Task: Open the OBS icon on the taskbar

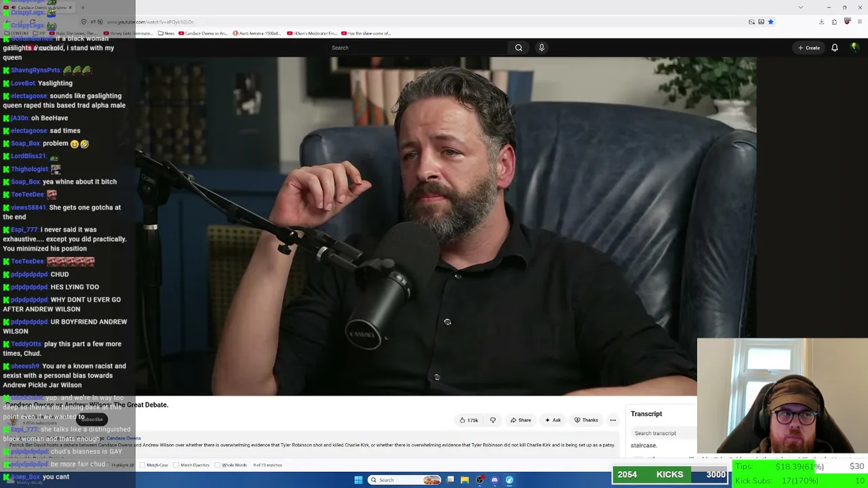Action: coord(479,480)
